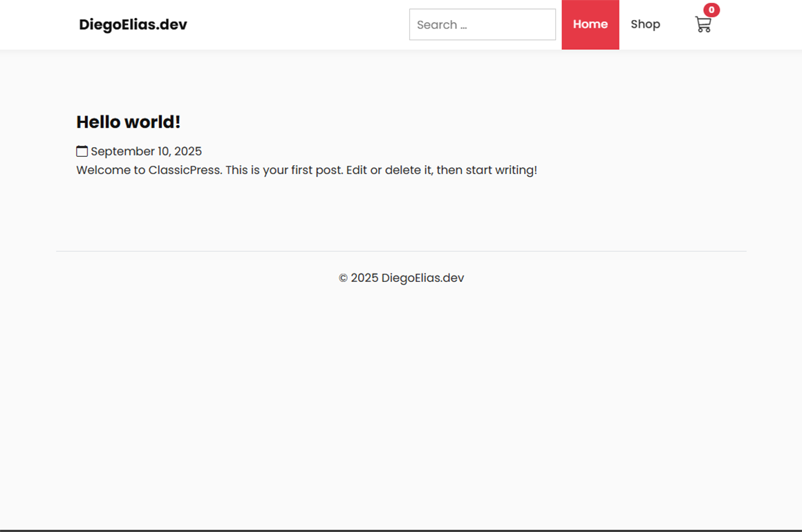802x532 pixels.
Task: Click the copyright symbol in the footer
Action: (343, 278)
